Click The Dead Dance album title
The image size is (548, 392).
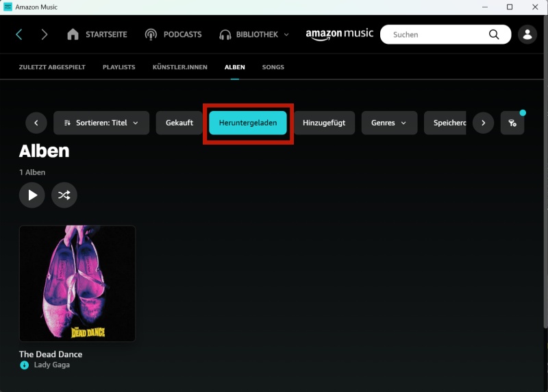(x=51, y=354)
